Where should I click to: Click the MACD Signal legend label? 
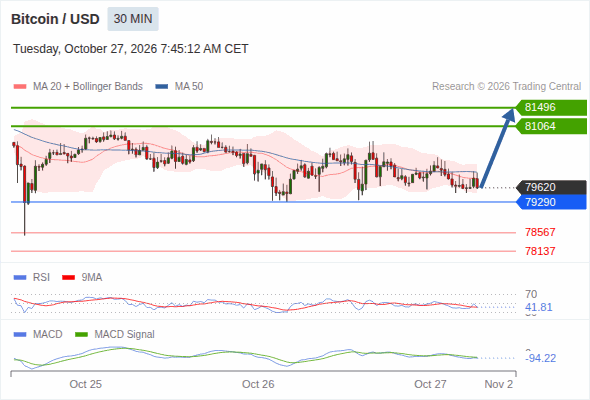tap(124, 335)
